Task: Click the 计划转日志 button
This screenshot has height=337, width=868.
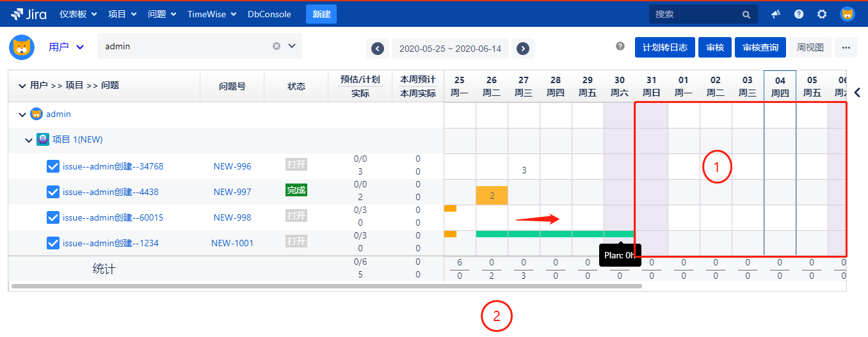Action: (664, 47)
